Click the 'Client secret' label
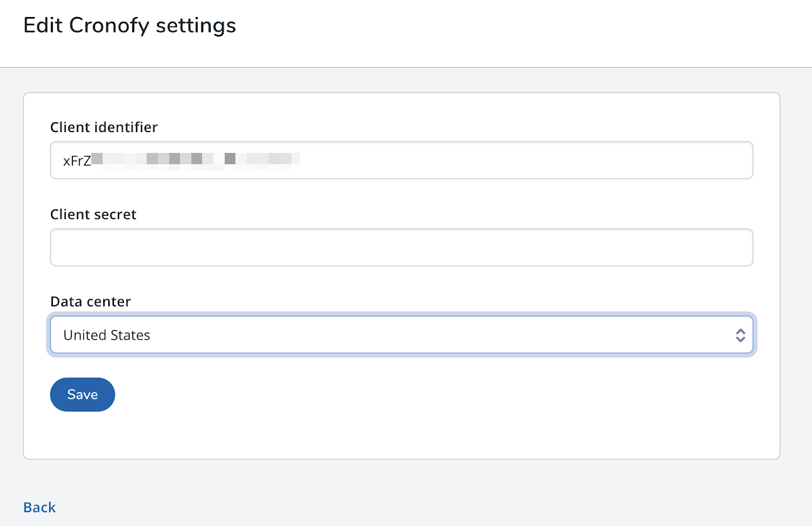Image resolution: width=812 pixels, height=526 pixels. [93, 214]
